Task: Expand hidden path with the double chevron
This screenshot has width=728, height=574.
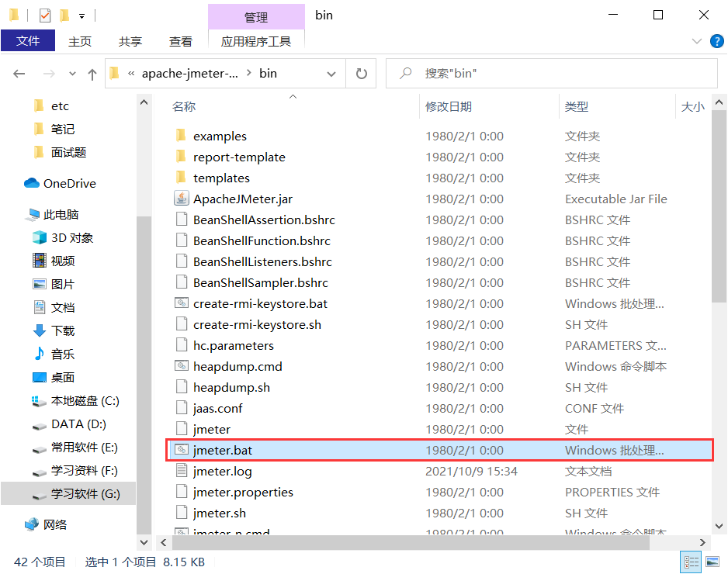Action: [x=131, y=74]
